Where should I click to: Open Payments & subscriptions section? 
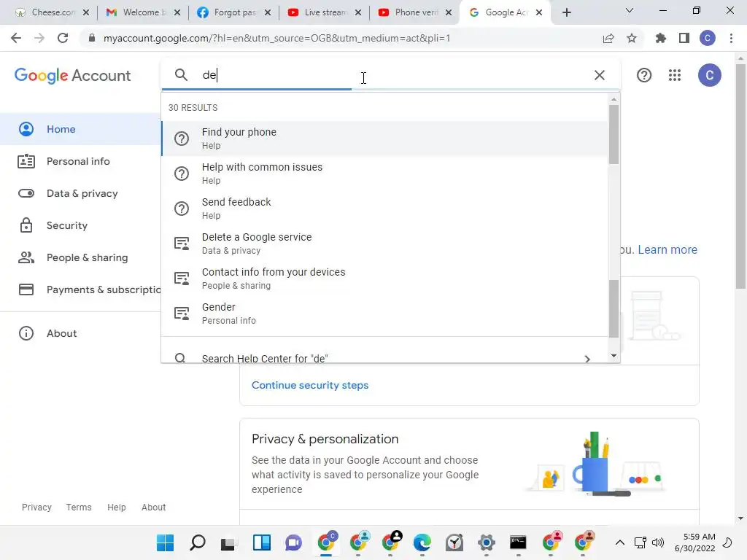point(80,289)
